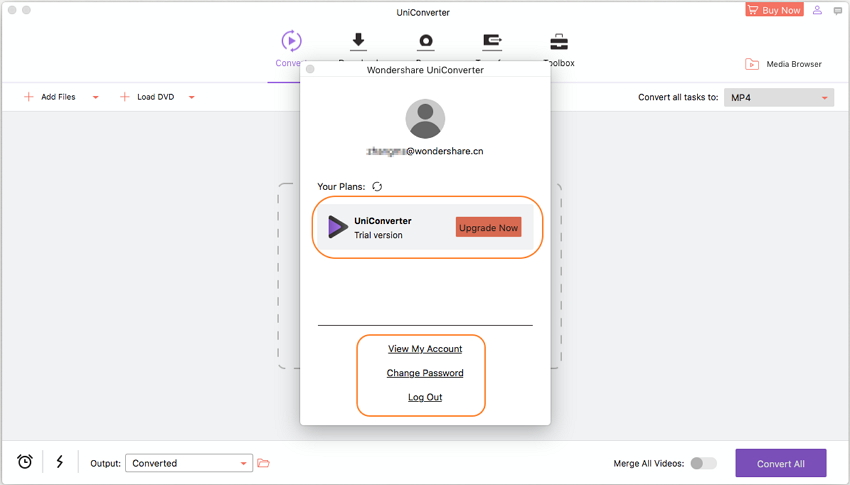The height and width of the screenshot is (485, 850).
Task: Open the schedule alarm clock icon
Action: 25,462
